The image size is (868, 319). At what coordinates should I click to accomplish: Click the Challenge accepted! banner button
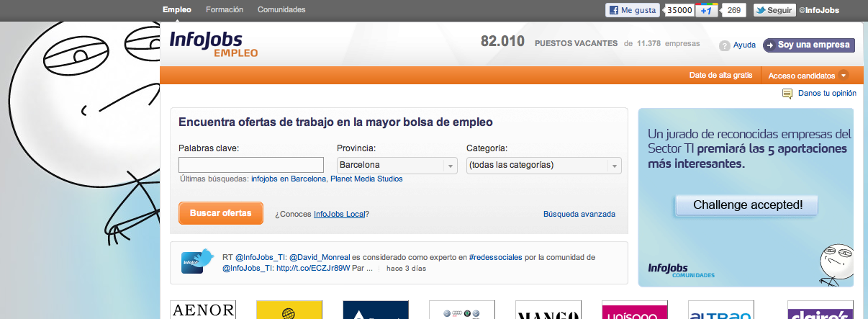tap(747, 205)
